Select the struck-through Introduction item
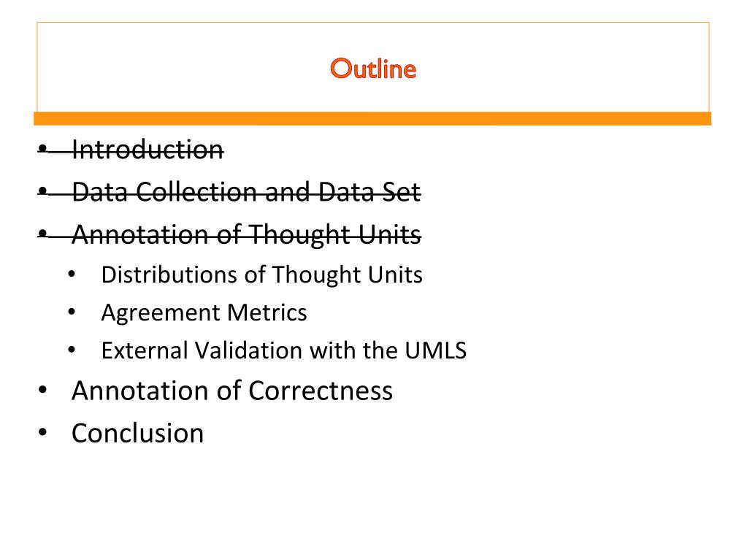The image size is (747, 560). coord(148,150)
